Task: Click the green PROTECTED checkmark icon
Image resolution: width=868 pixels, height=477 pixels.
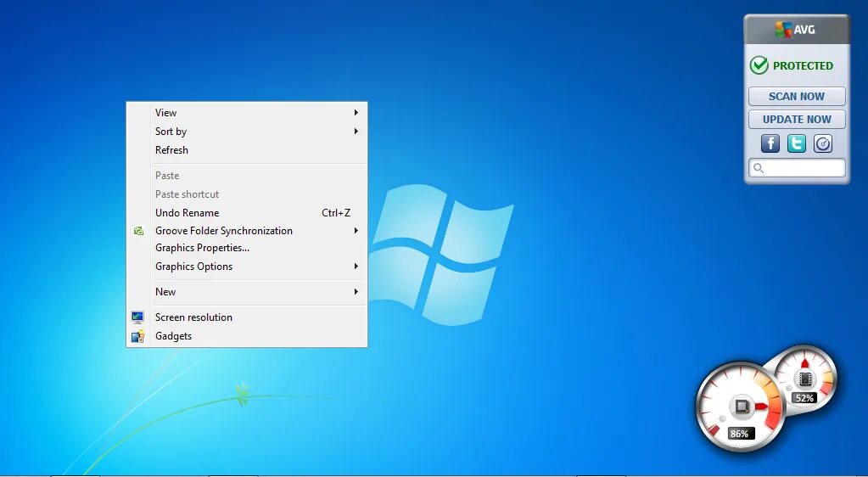Action: point(759,65)
